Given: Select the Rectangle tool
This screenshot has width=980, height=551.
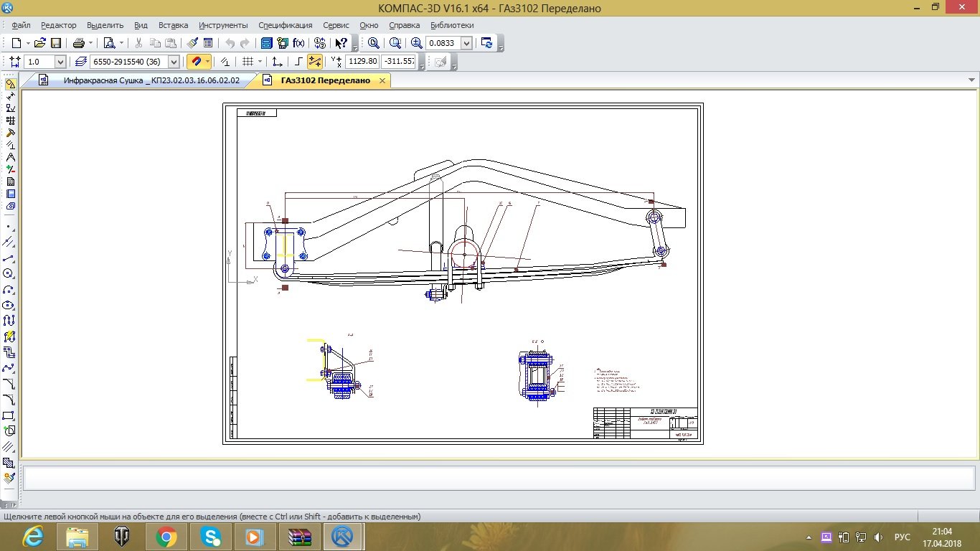Looking at the screenshot, I should pos(9,415).
